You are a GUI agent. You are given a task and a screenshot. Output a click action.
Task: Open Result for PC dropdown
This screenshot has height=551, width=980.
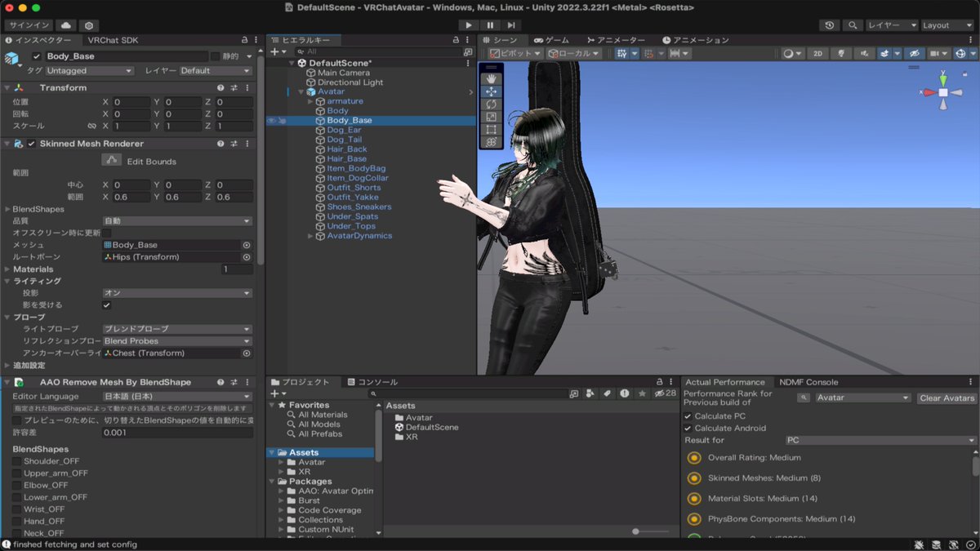tap(881, 440)
